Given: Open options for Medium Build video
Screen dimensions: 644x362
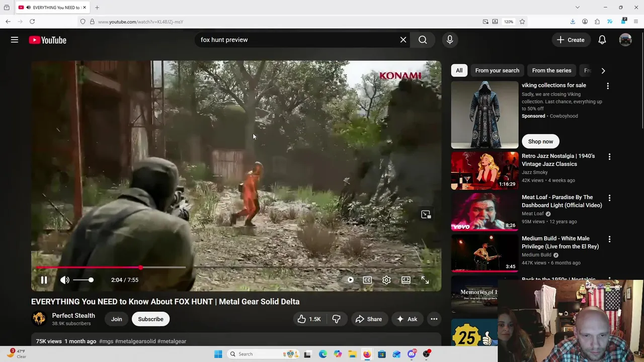Looking at the screenshot, I should 609,239.
